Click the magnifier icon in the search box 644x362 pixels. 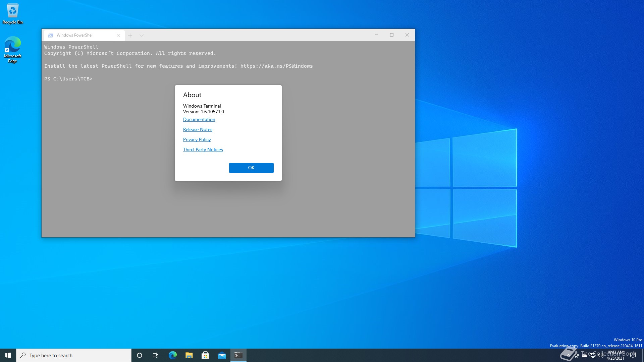pos(23,355)
